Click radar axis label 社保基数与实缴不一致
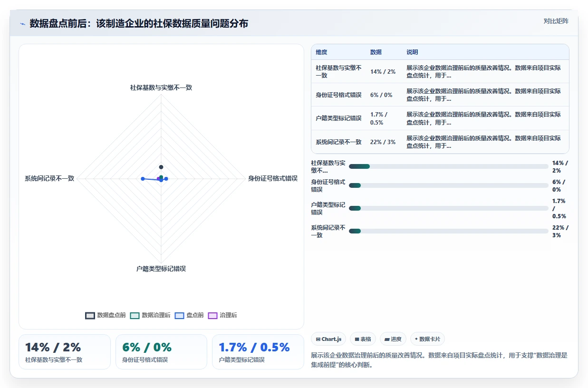Image resolution: width=588 pixels, height=388 pixels. pos(161,87)
